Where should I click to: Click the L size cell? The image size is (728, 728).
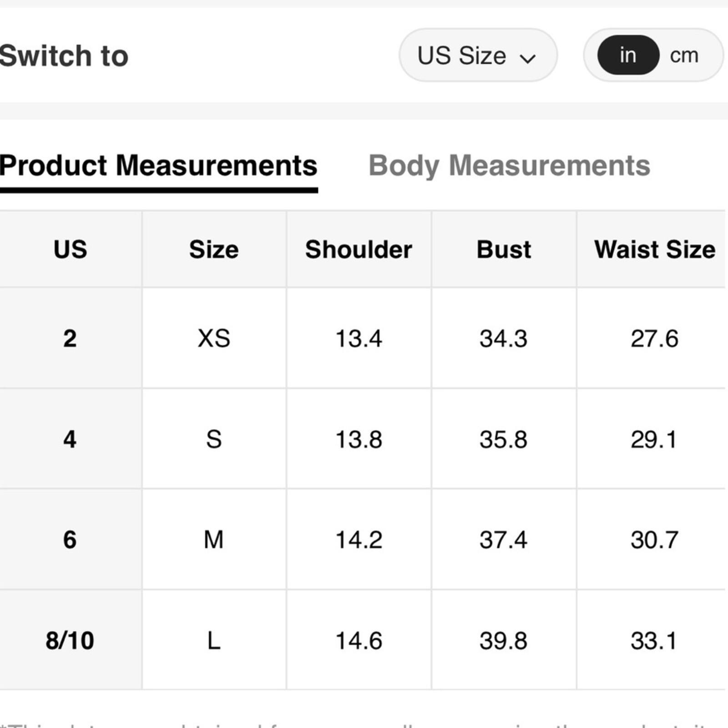(x=214, y=641)
